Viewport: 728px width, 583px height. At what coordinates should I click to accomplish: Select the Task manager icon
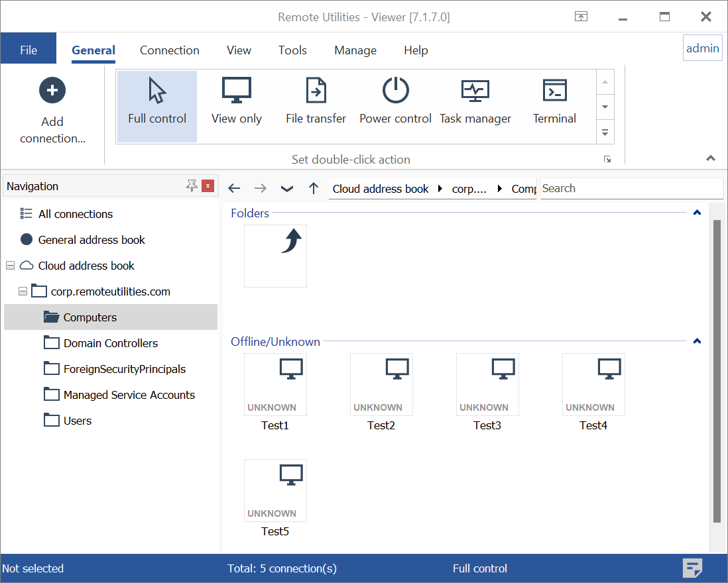coord(475,90)
